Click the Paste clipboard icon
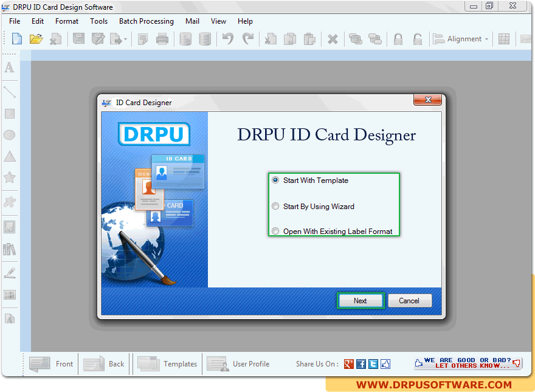The height and width of the screenshot is (392, 535). [309, 39]
